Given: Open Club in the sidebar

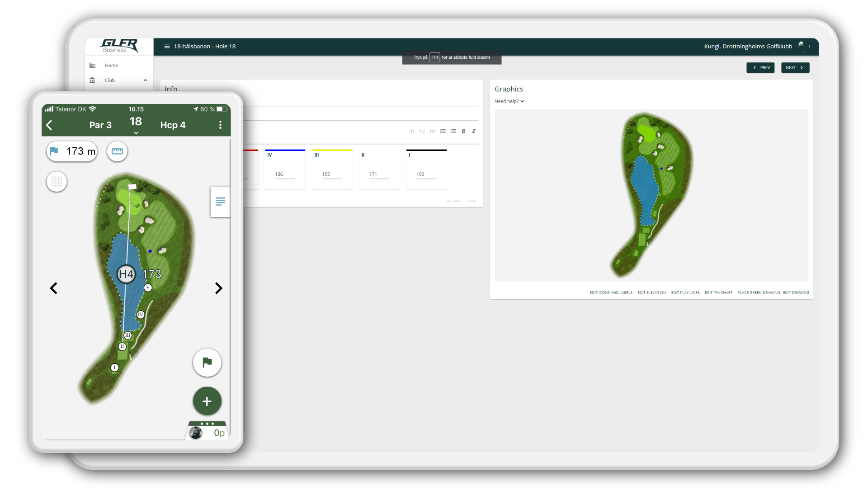Looking at the screenshot, I should (x=110, y=80).
